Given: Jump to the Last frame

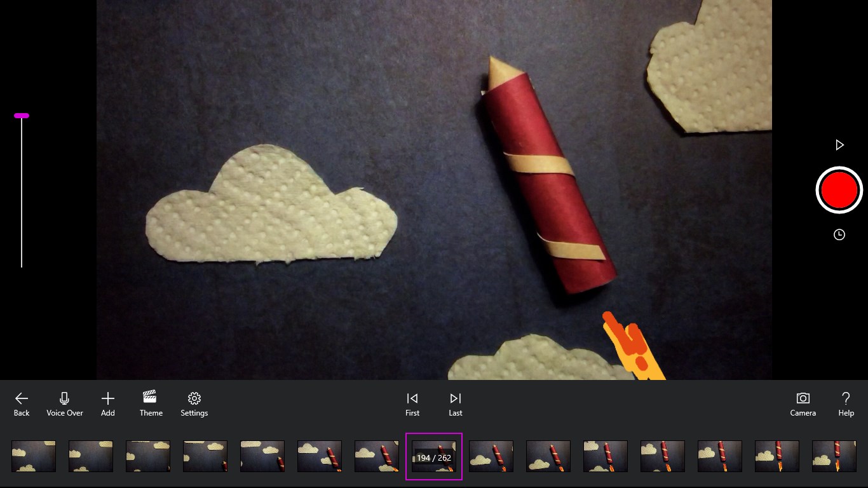Looking at the screenshot, I should (x=456, y=404).
